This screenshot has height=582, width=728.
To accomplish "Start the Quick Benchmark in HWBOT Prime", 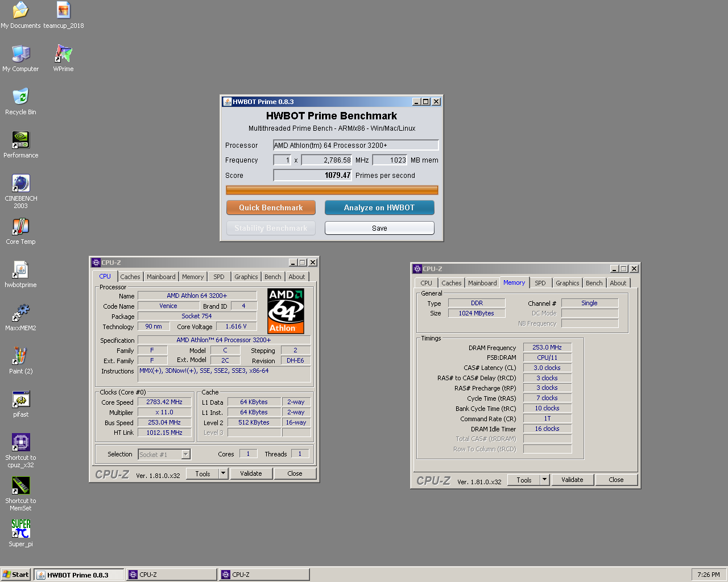I will pyautogui.click(x=271, y=207).
